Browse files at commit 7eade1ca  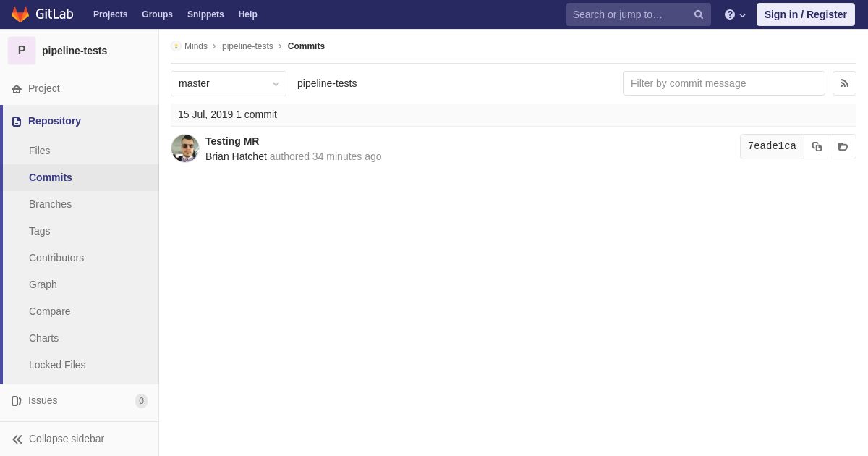843,146
